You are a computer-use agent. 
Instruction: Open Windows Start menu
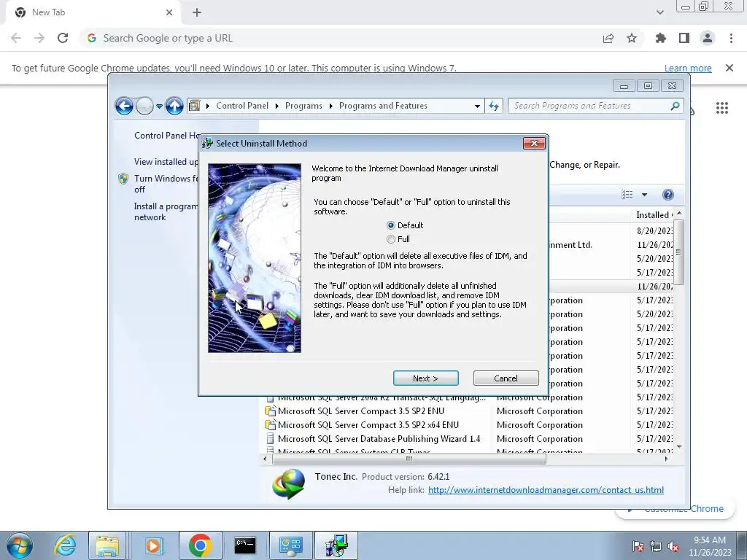pyautogui.click(x=19, y=545)
